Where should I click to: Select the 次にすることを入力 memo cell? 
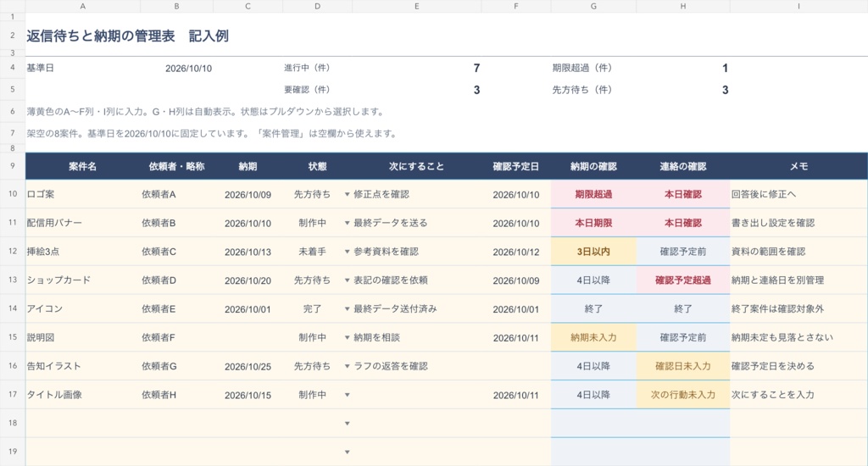point(798,395)
